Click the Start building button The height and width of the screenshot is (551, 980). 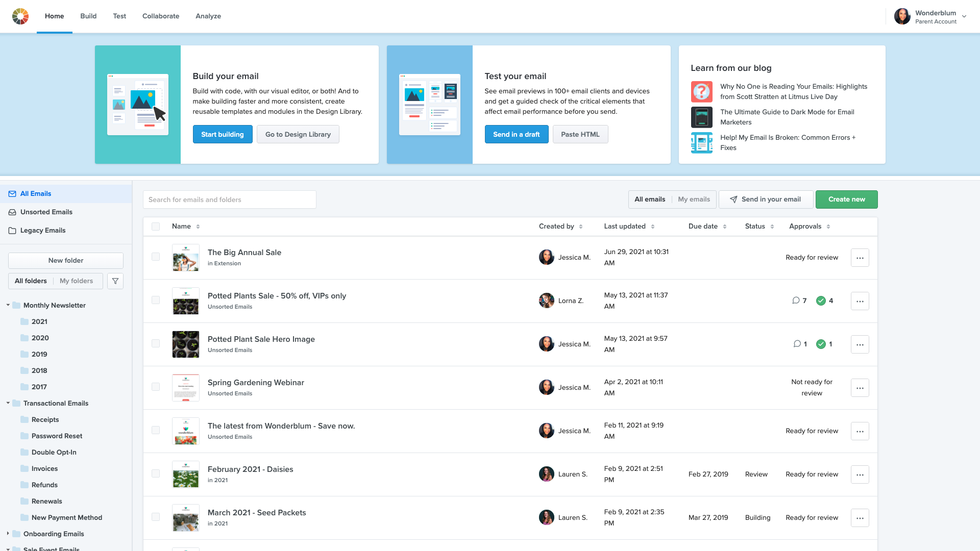coord(222,134)
